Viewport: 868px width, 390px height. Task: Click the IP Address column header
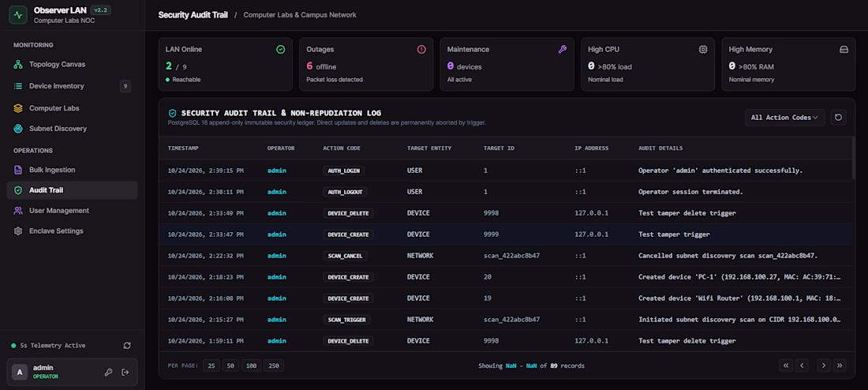[x=592, y=148]
